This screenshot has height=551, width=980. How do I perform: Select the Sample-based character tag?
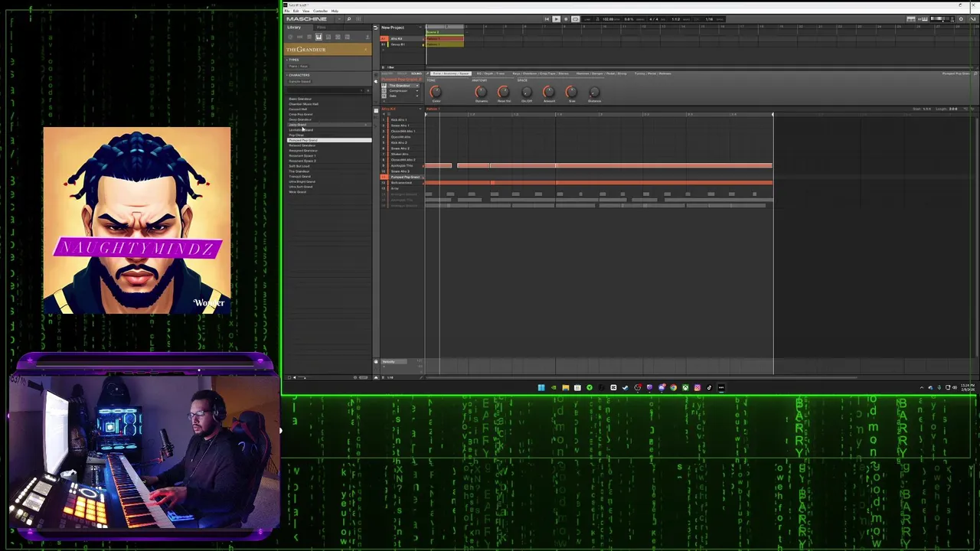pos(300,81)
